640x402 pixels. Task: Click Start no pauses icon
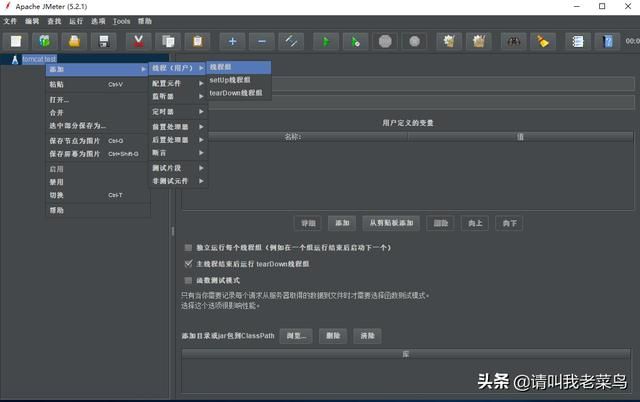click(x=356, y=41)
